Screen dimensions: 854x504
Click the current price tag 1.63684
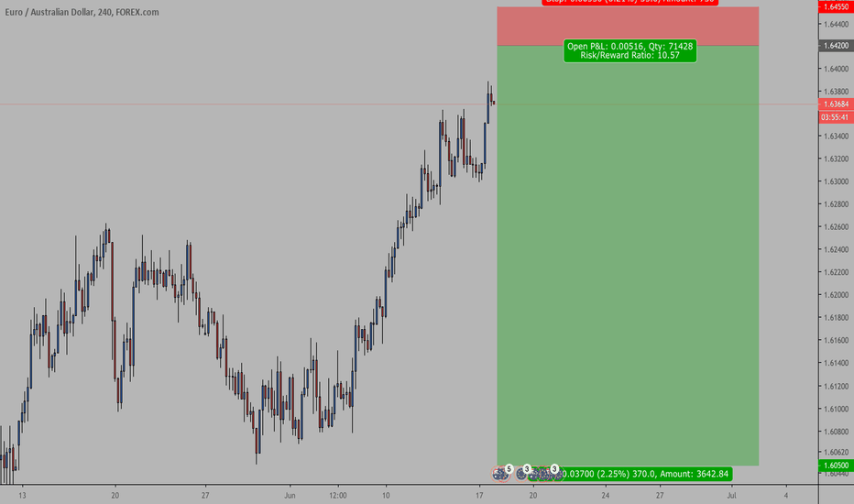(836, 104)
